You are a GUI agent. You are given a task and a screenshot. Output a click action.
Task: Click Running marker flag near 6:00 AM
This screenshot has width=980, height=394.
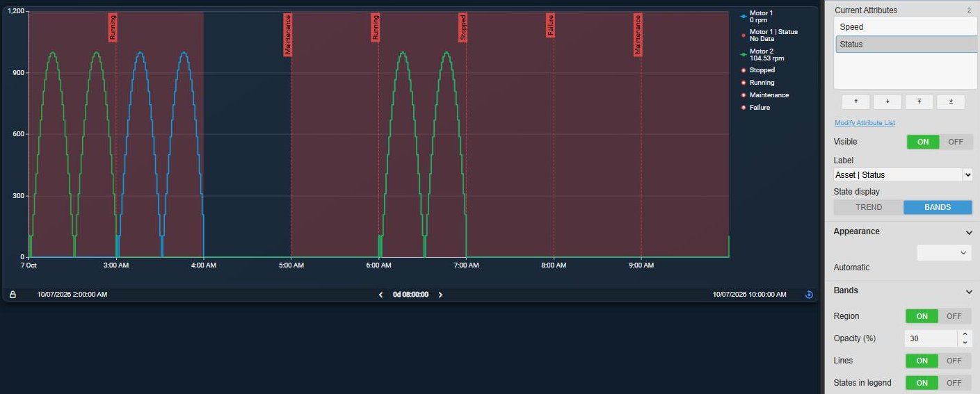click(x=376, y=27)
